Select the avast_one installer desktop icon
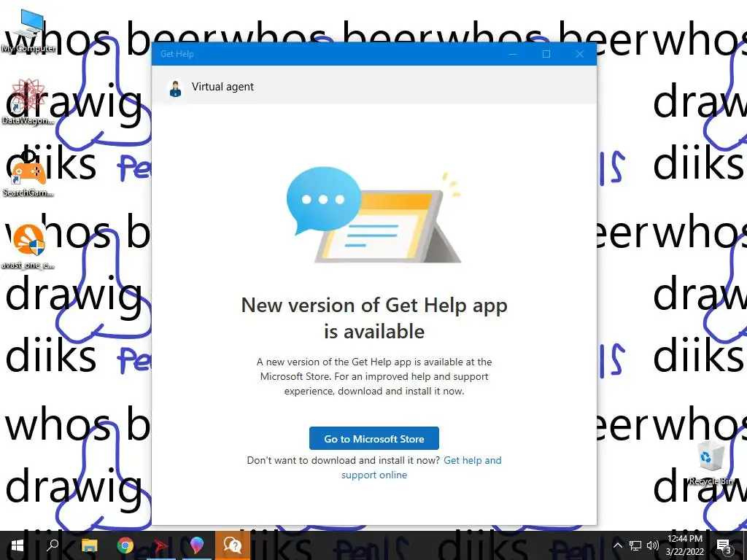This screenshot has height=560, width=747. pyautogui.click(x=28, y=246)
